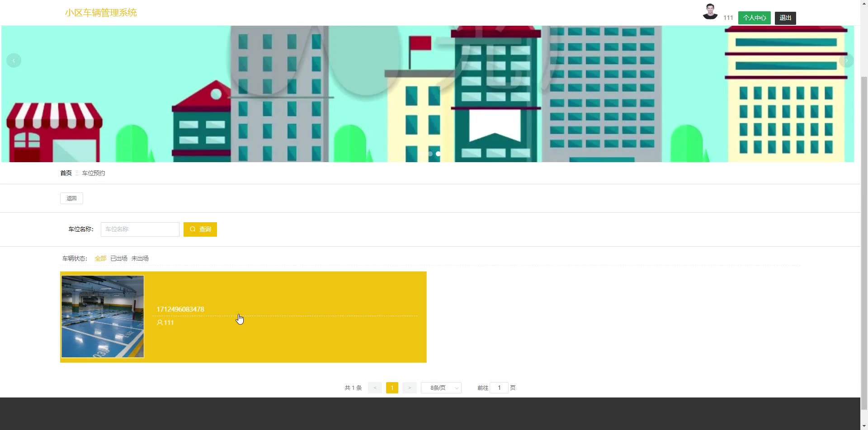Click the 查询 search button
868x430 pixels.
tap(200, 229)
